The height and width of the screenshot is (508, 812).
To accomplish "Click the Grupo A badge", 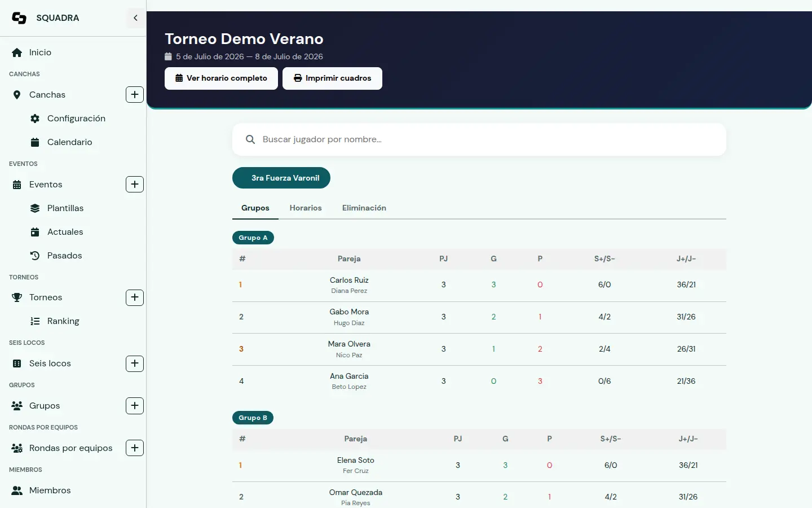I will click(253, 238).
